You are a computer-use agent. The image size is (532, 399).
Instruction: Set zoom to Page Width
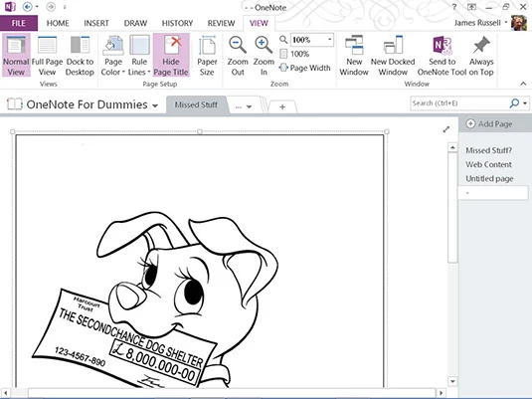[x=304, y=68]
